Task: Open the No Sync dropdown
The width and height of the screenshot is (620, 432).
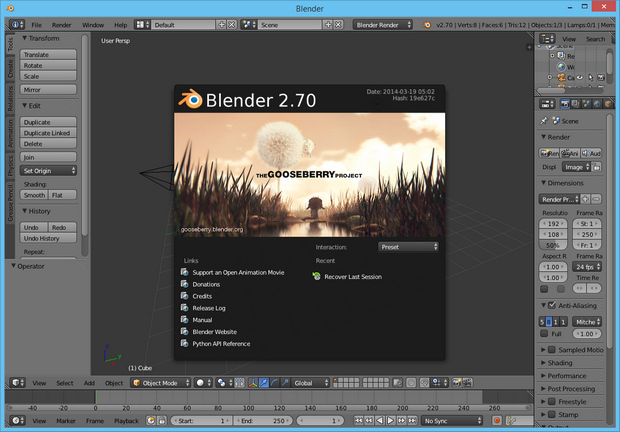Action: 452,421
